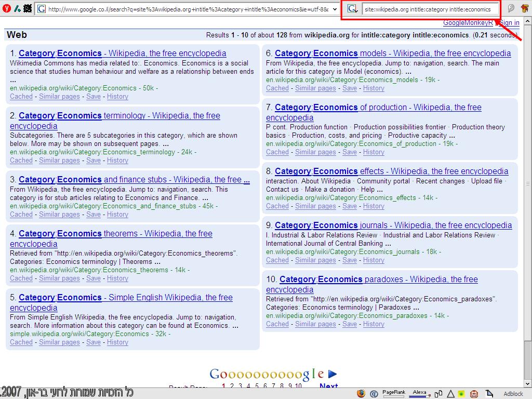Click the Google site icon in the address bar
The width and height of the screenshot is (532, 399).
click(42, 9)
